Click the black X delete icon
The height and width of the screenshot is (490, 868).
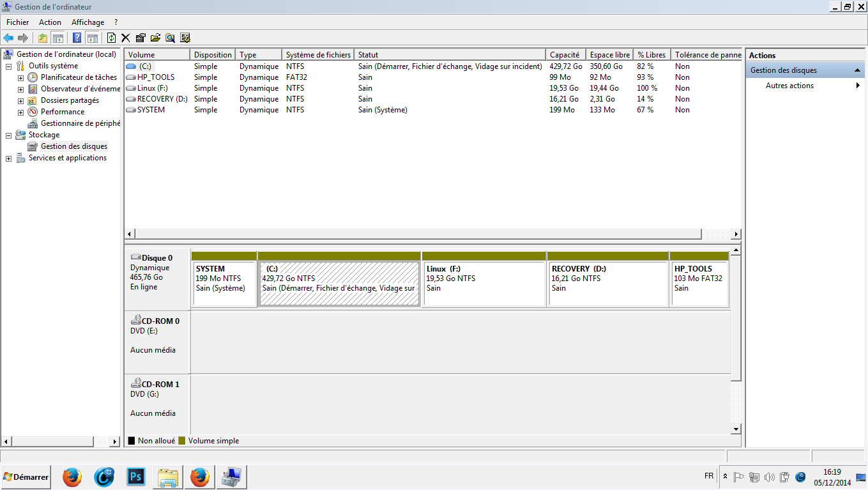coord(125,38)
